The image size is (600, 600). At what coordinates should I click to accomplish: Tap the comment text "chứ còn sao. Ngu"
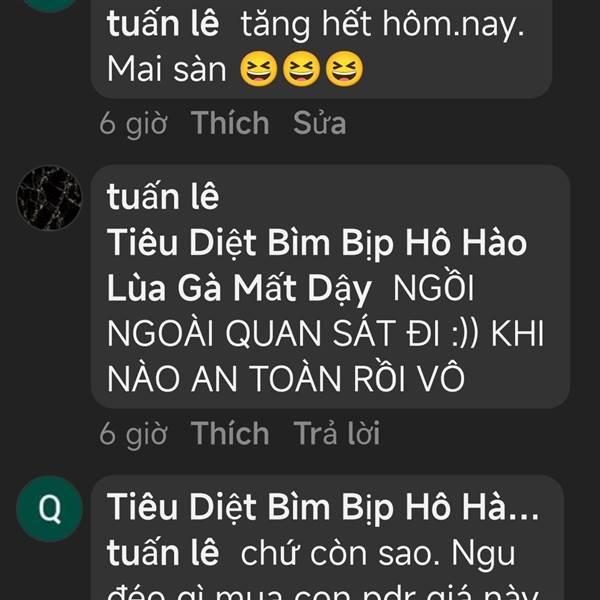point(378,554)
